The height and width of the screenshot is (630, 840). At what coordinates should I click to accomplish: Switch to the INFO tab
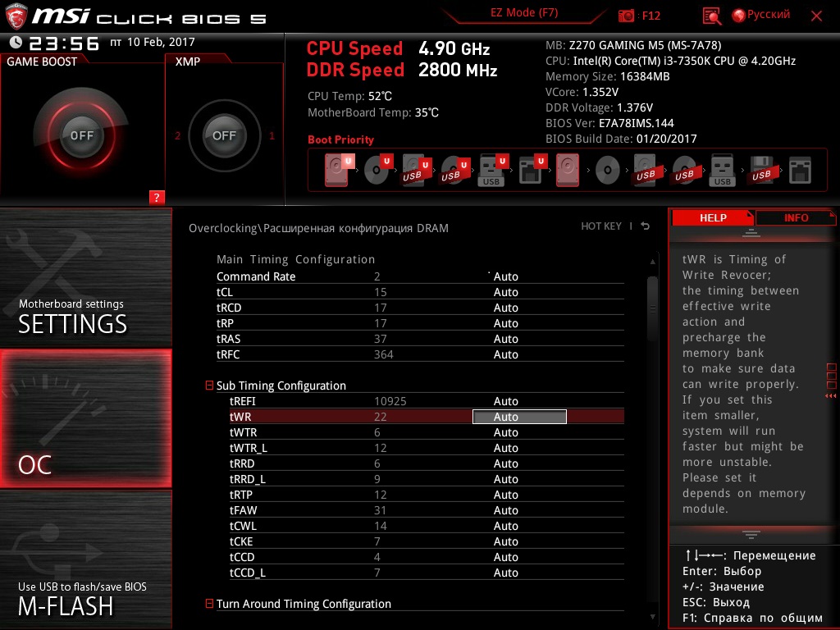(x=796, y=217)
